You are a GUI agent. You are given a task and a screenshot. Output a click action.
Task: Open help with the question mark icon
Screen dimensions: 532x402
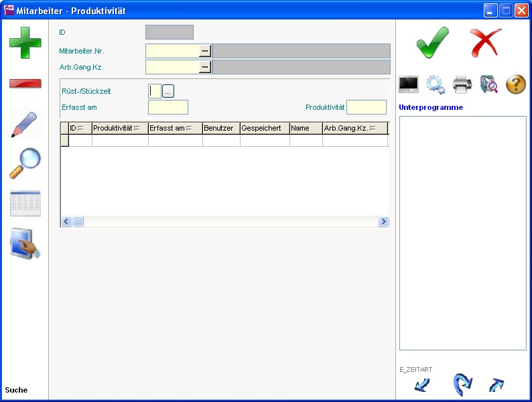click(x=515, y=84)
